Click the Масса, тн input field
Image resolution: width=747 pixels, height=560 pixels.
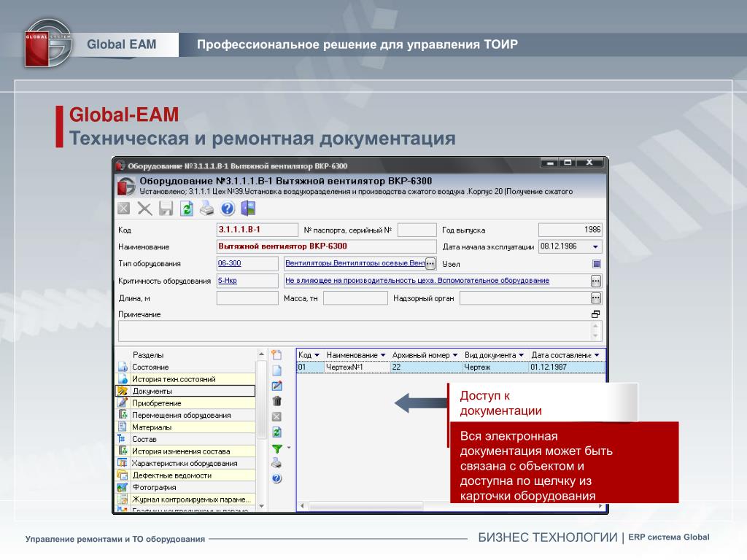pyautogui.click(x=355, y=298)
